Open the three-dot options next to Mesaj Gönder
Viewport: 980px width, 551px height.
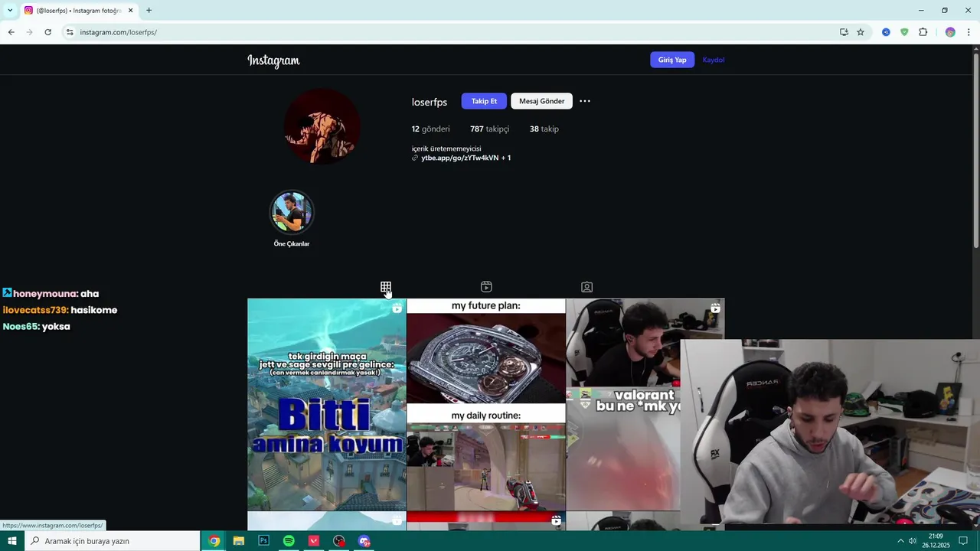(585, 101)
